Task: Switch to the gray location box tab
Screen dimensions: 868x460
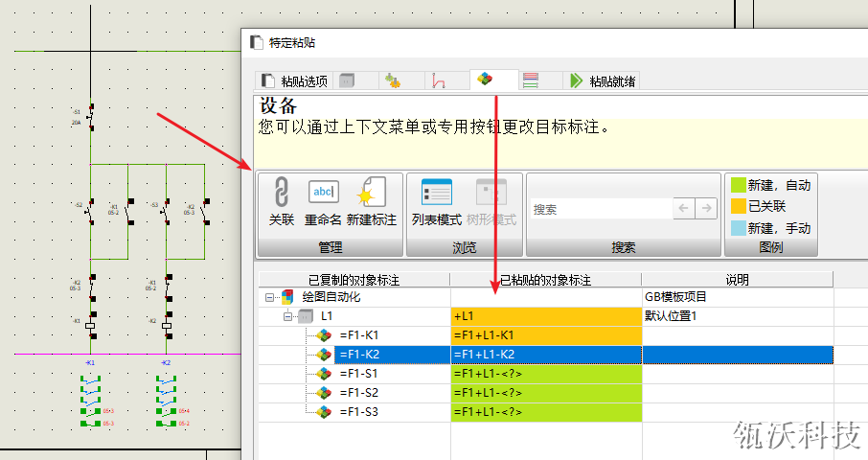Action: [347, 81]
